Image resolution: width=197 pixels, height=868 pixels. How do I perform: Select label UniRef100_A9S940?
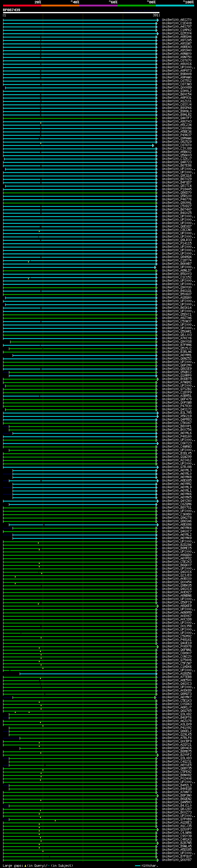point(177,50)
